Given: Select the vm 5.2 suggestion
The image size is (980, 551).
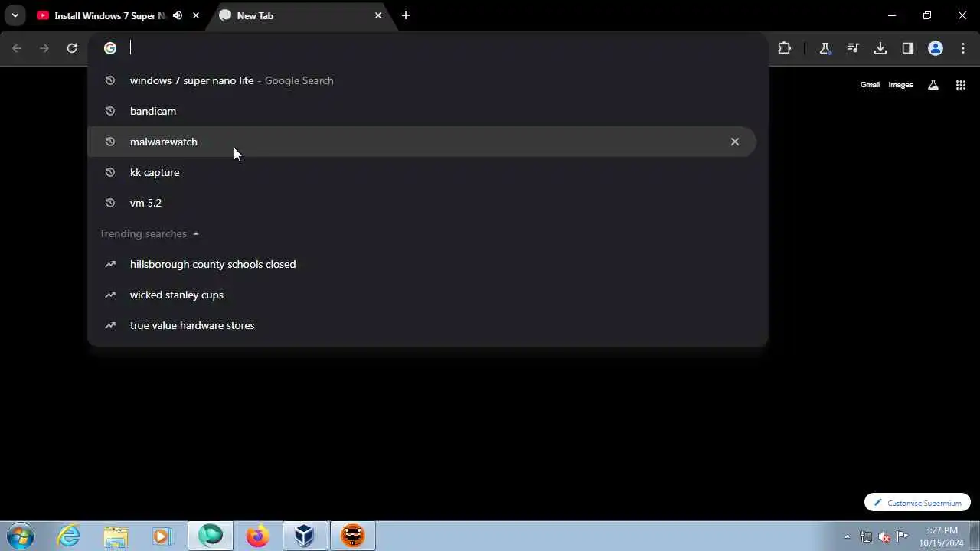Looking at the screenshot, I should [422, 203].
